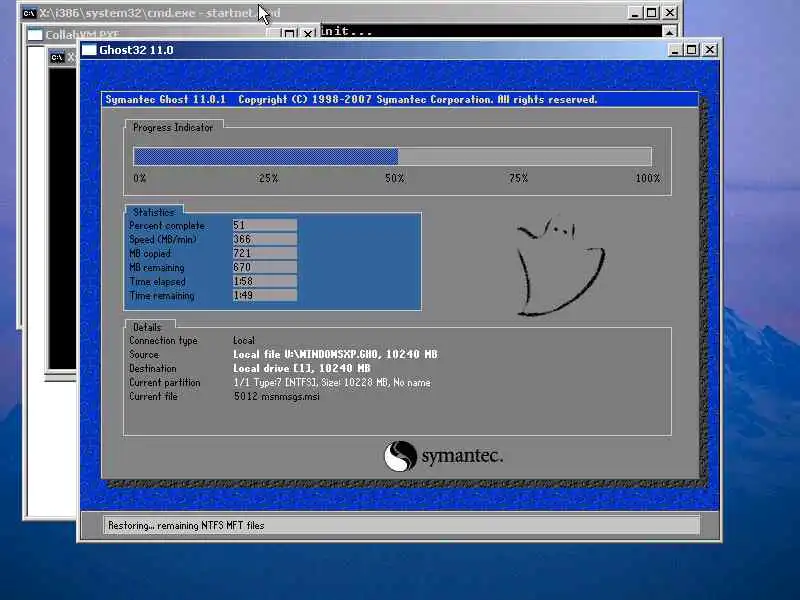Screen dimensions: 800x600
Task: Click the Statistics group label
Action: 154,212
